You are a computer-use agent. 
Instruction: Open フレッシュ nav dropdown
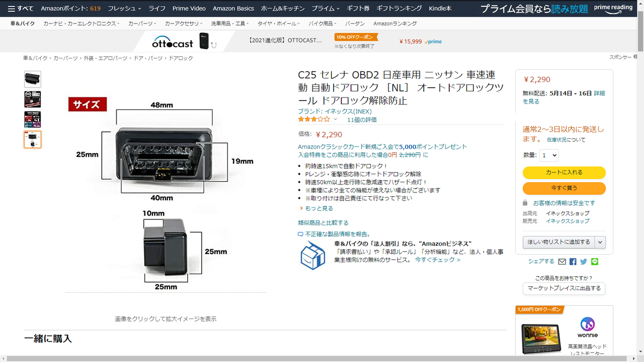125,9
